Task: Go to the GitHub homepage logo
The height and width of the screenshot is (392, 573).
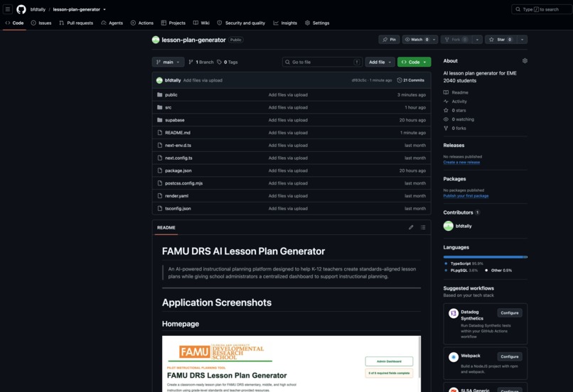Action: pyautogui.click(x=21, y=9)
